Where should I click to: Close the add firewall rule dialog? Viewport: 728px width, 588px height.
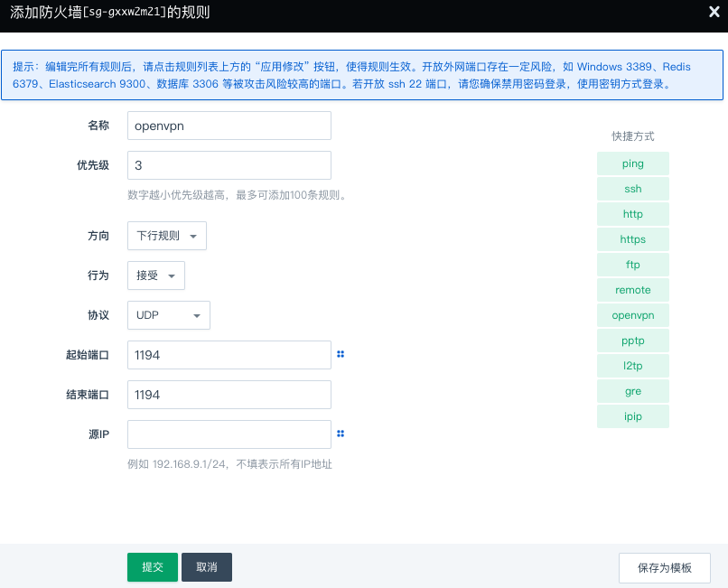[x=714, y=12]
